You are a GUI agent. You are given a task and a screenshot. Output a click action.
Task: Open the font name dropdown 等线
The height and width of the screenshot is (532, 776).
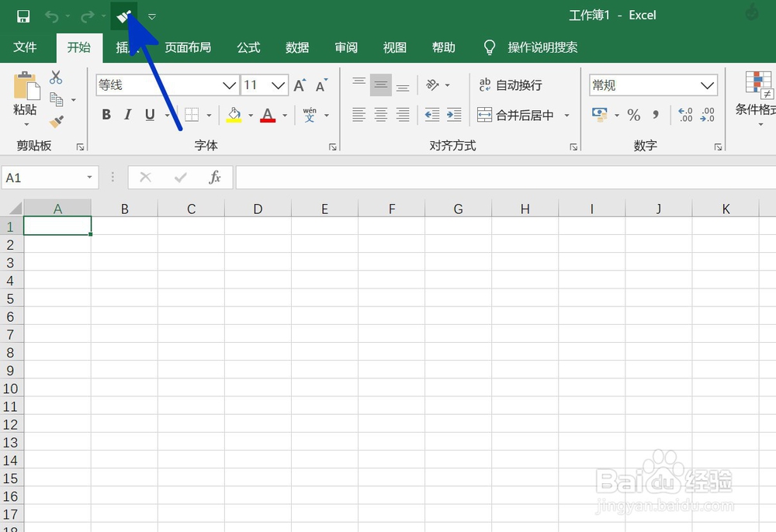[229, 85]
